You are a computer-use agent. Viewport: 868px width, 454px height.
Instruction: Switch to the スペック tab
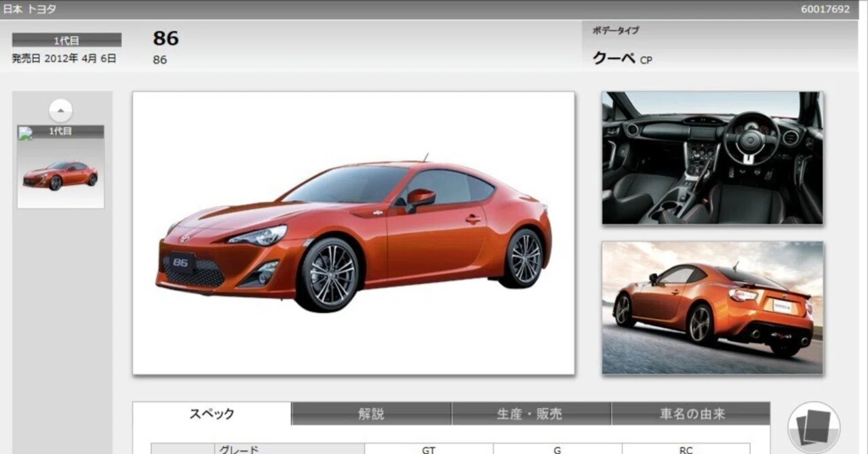(212, 414)
